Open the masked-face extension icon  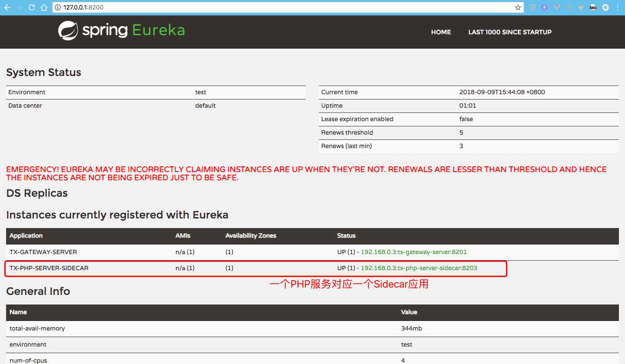point(593,7)
